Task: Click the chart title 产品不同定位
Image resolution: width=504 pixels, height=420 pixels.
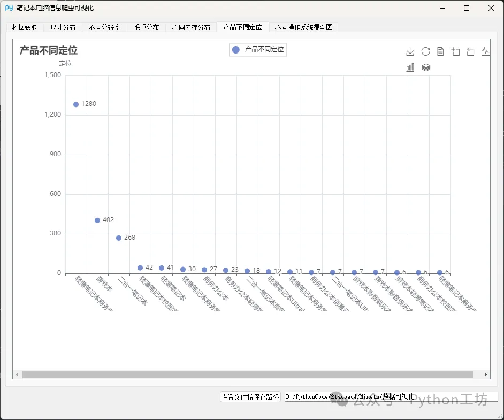Action: [49, 50]
